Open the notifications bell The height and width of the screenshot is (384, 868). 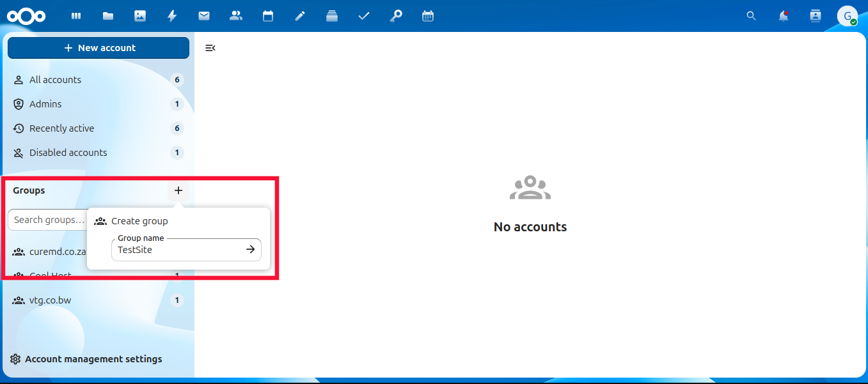point(784,16)
